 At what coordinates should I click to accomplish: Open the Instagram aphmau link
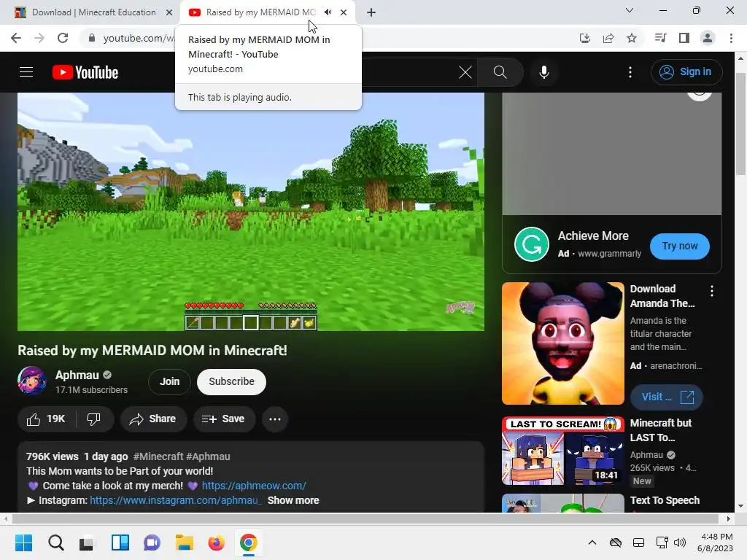176,500
